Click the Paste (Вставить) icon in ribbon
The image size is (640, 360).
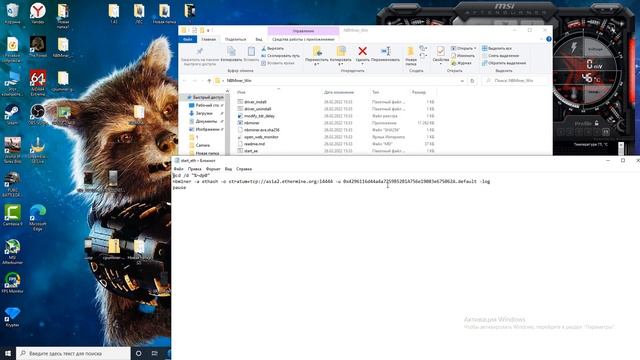tap(251, 51)
